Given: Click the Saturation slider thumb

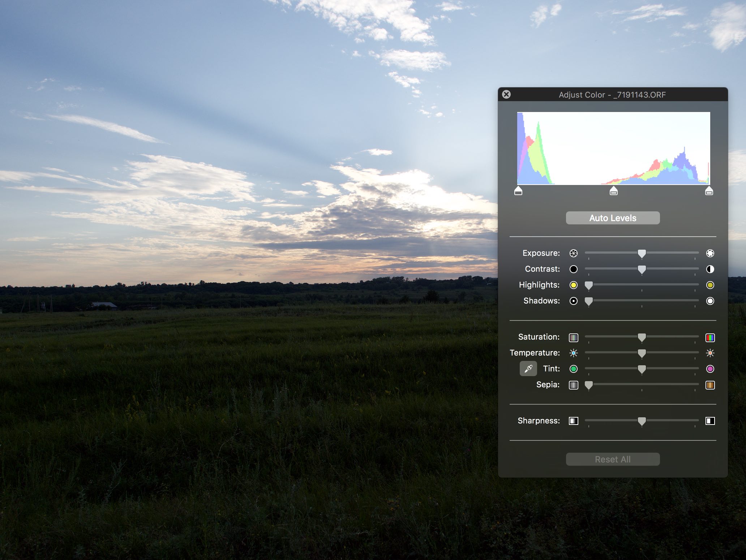Looking at the screenshot, I should click(642, 337).
